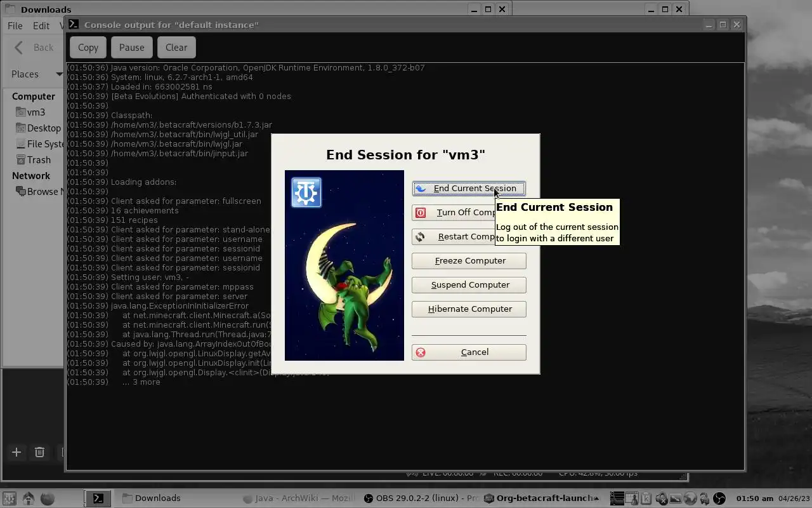Click the ExceptionInInitializerError console line
812x508 pixels.
click(x=158, y=306)
